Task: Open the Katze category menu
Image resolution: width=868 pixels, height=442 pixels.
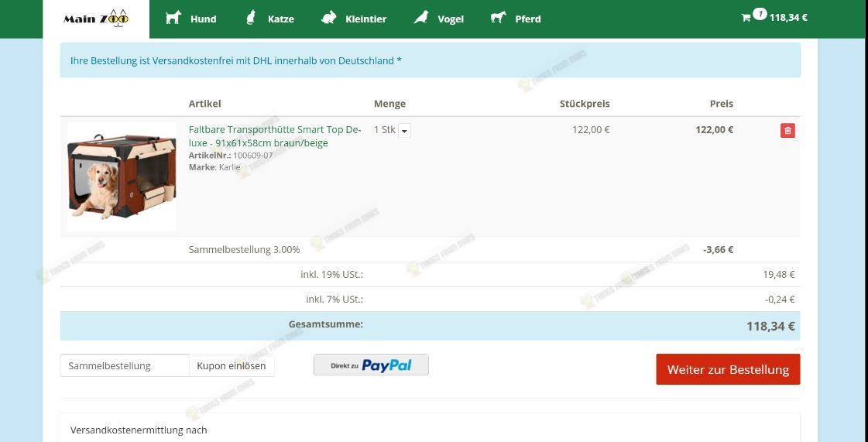Action: (280, 19)
